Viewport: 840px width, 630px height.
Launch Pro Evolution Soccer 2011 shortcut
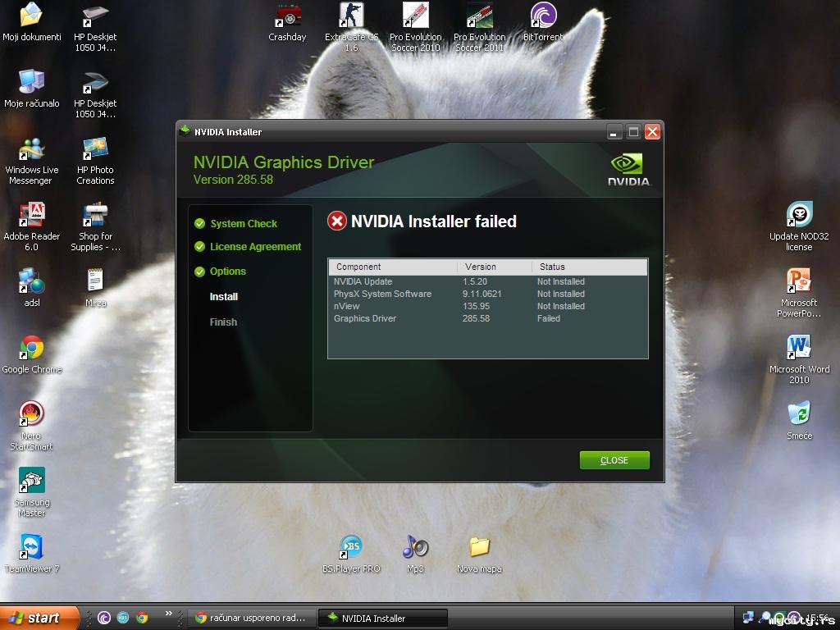click(x=479, y=27)
